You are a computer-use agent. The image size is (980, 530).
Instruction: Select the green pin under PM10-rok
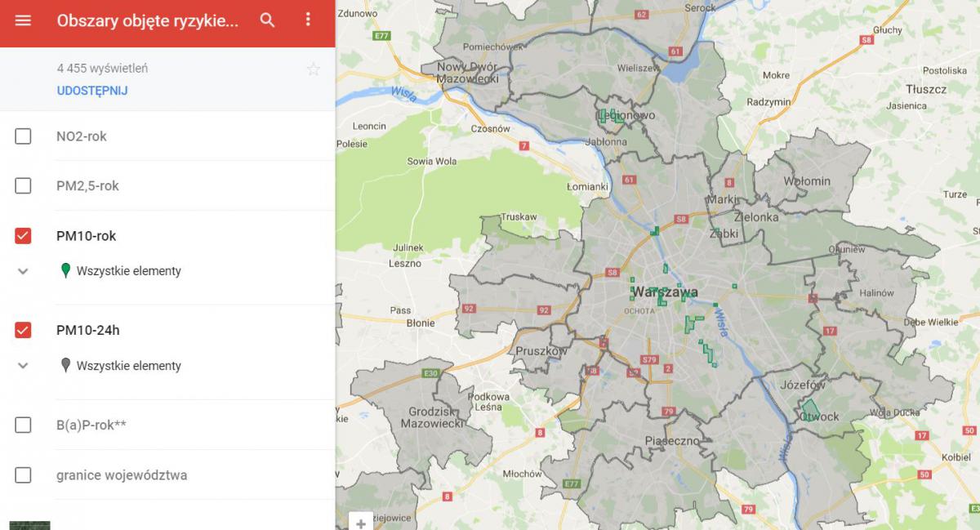(x=65, y=270)
